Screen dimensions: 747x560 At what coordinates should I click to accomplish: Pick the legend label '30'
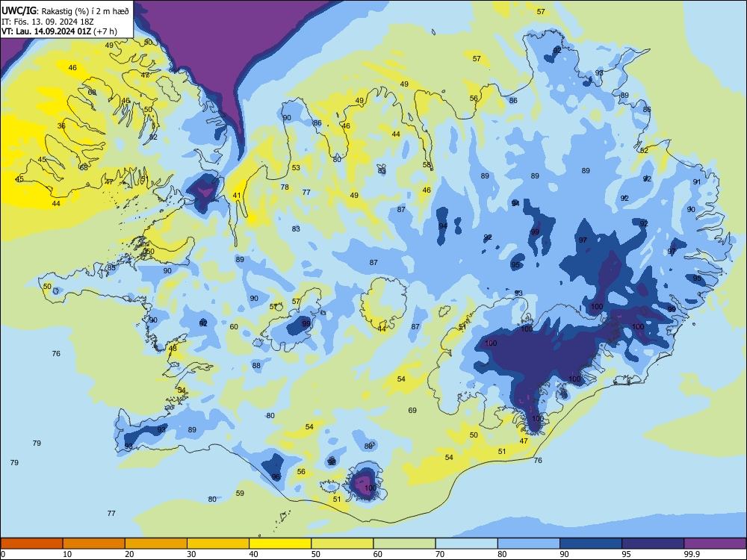click(x=191, y=554)
